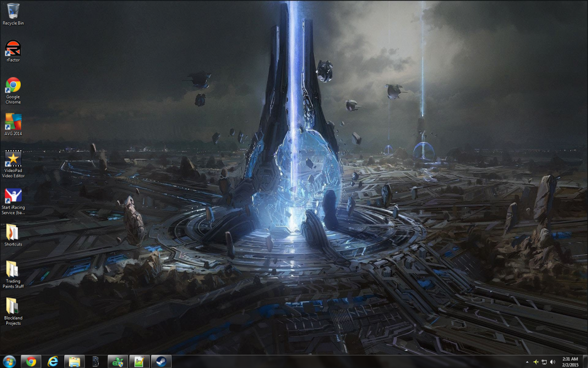588x368 pixels.
Task: Select the AVG 2014 desktop shortcut
Action: (x=13, y=124)
